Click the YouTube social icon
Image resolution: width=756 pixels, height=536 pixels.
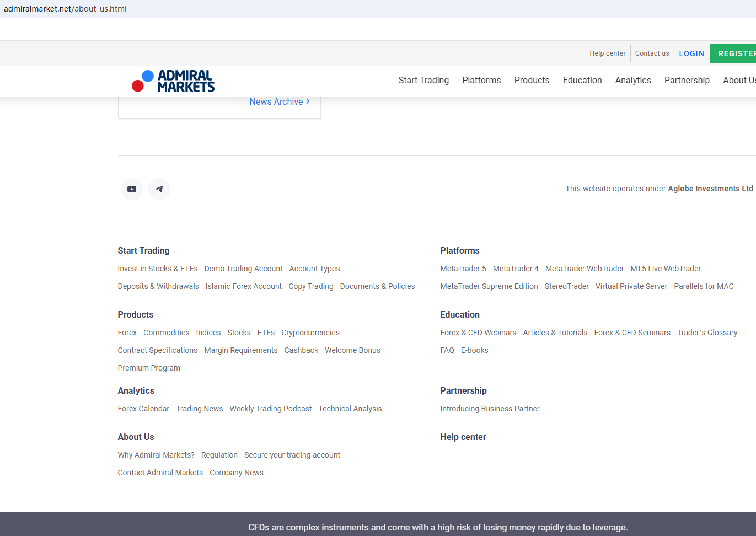[132, 189]
